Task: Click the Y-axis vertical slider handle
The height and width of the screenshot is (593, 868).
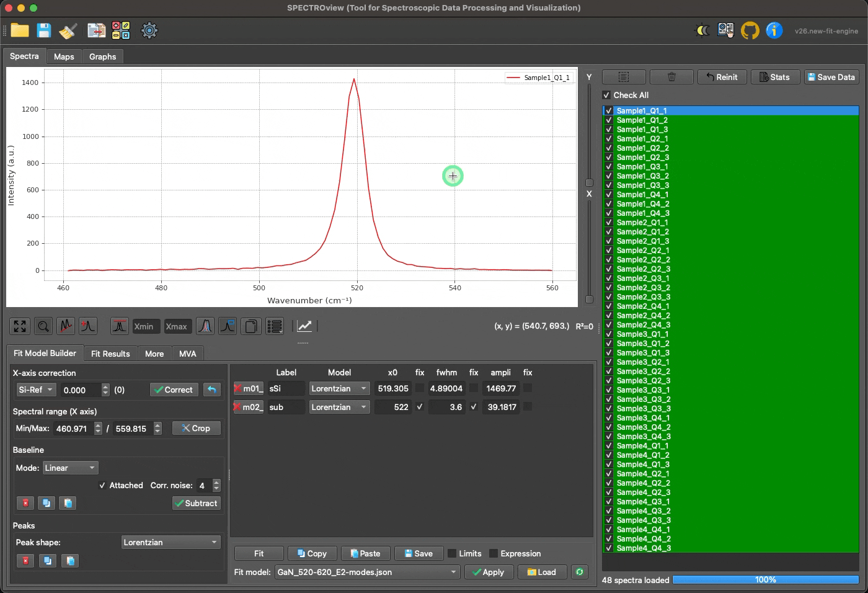Action: pos(589,183)
